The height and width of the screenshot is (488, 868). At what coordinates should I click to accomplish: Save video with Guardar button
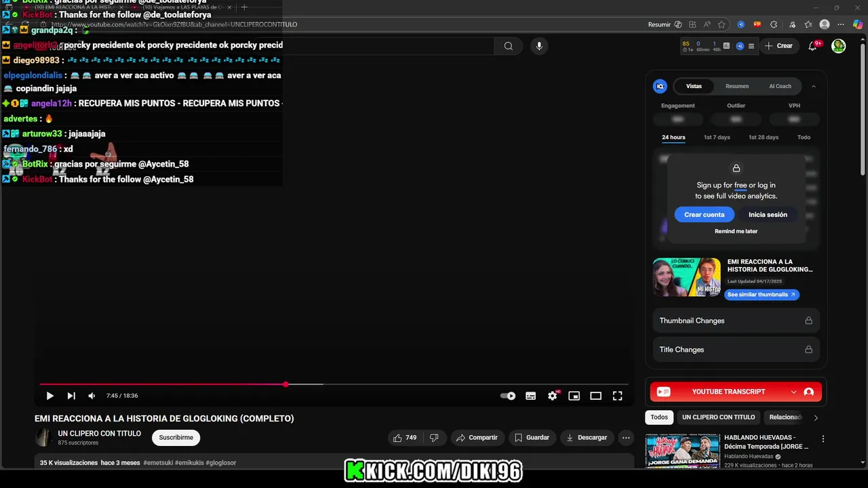pyautogui.click(x=532, y=438)
